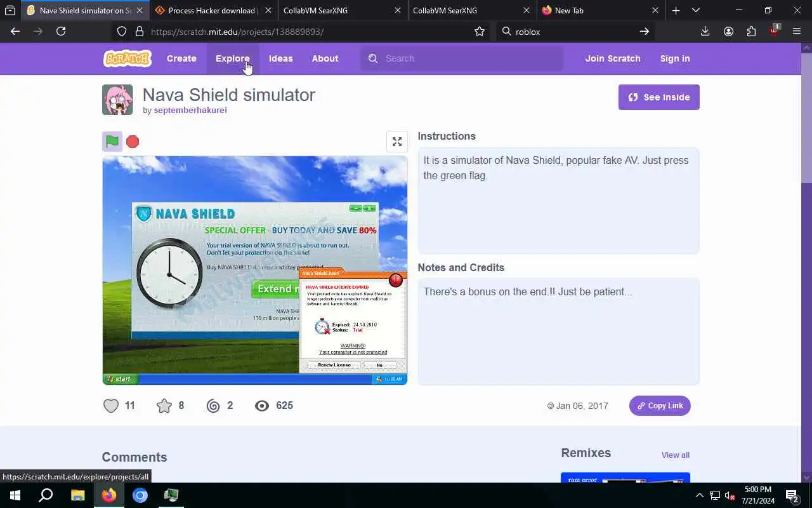Open the uBlock Origin extension icon
Viewport: 812px width, 508px height.
tap(775, 30)
